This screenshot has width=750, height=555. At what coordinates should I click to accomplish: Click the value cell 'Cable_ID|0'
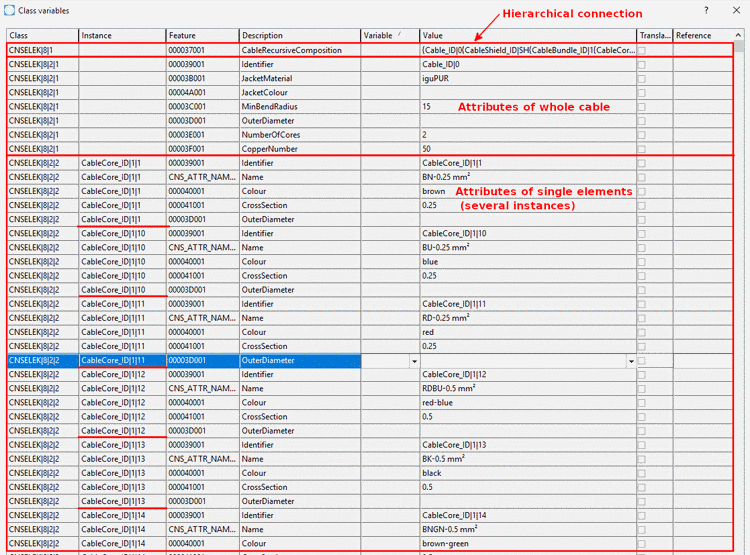pyautogui.click(x=528, y=64)
